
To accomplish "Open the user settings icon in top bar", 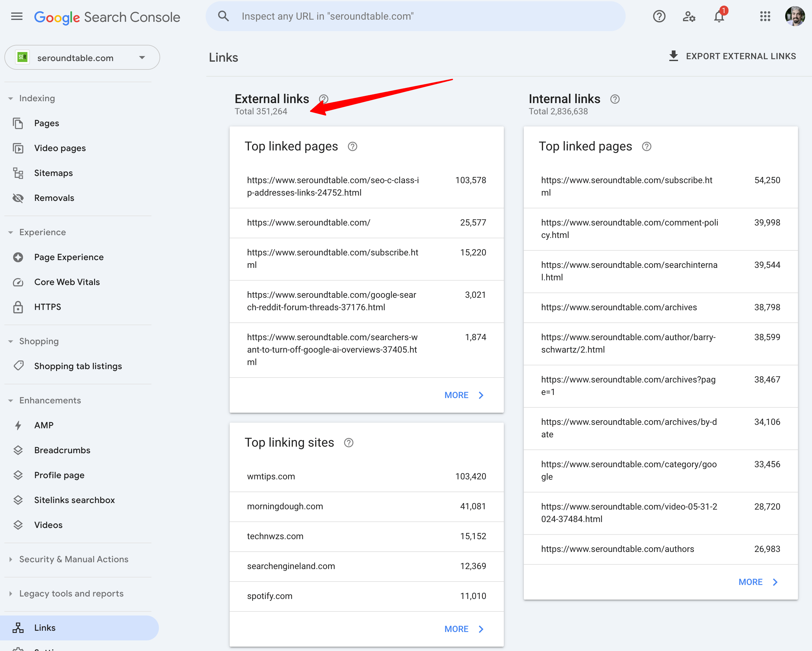I will [689, 16].
